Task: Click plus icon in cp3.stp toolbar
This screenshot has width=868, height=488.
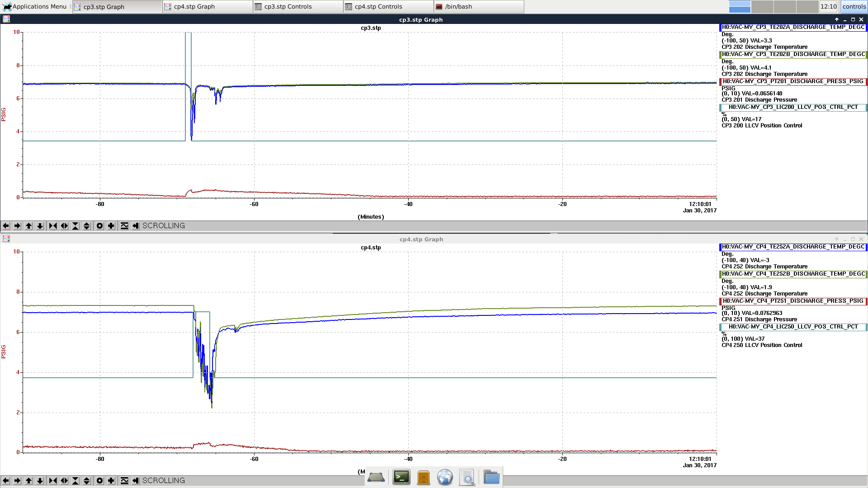Action: click(x=111, y=226)
